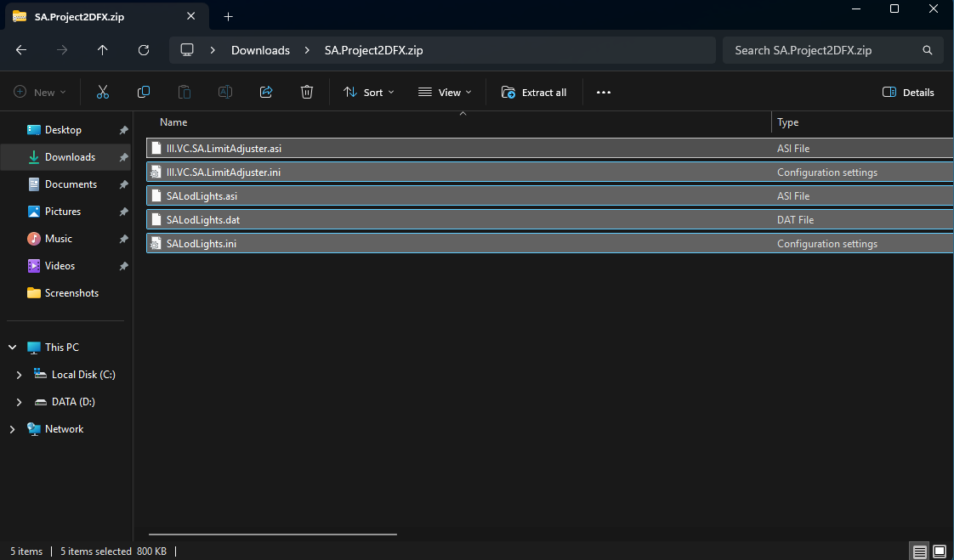The height and width of the screenshot is (560, 954).
Task: Click the SALodLights.dat file icon
Action: 156,220
